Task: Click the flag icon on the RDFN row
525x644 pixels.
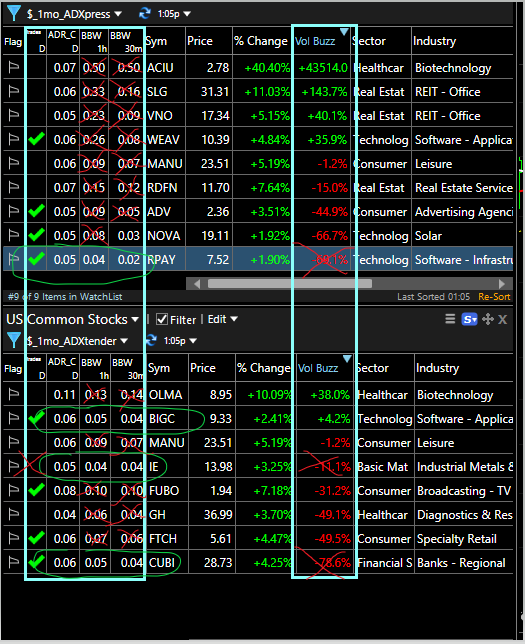Action: coord(14,187)
